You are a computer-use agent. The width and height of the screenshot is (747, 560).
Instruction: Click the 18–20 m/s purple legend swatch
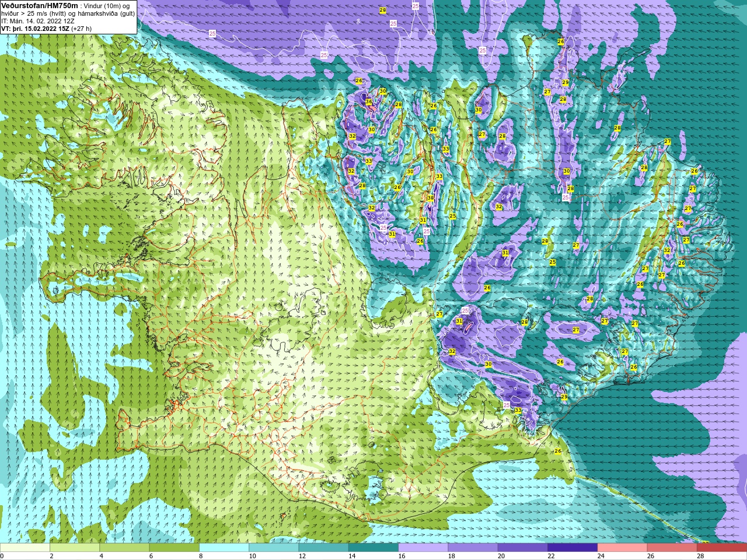tap(473, 548)
